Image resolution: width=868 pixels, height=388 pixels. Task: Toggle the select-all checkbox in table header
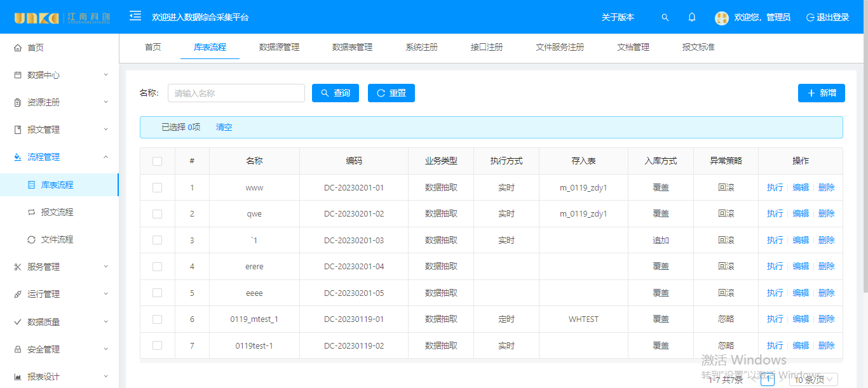(158, 161)
